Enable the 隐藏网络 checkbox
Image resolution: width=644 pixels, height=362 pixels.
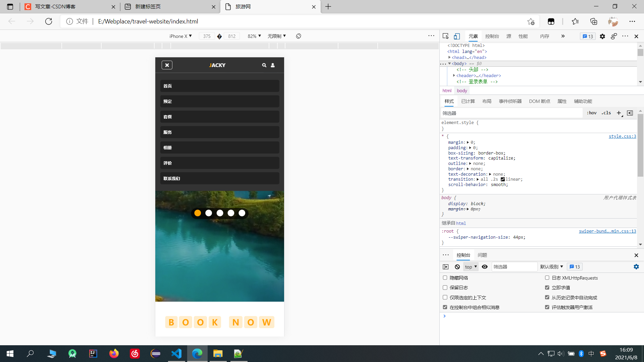coord(445,278)
